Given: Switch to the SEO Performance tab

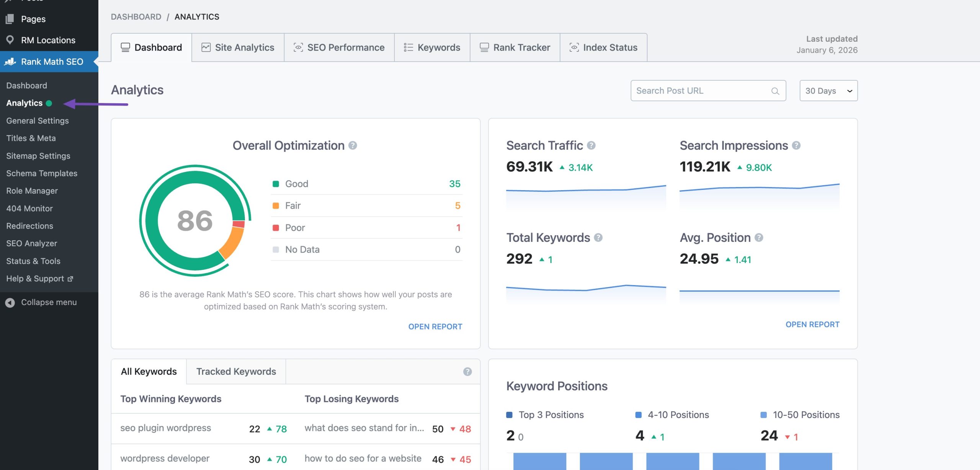Looking at the screenshot, I should click(339, 47).
